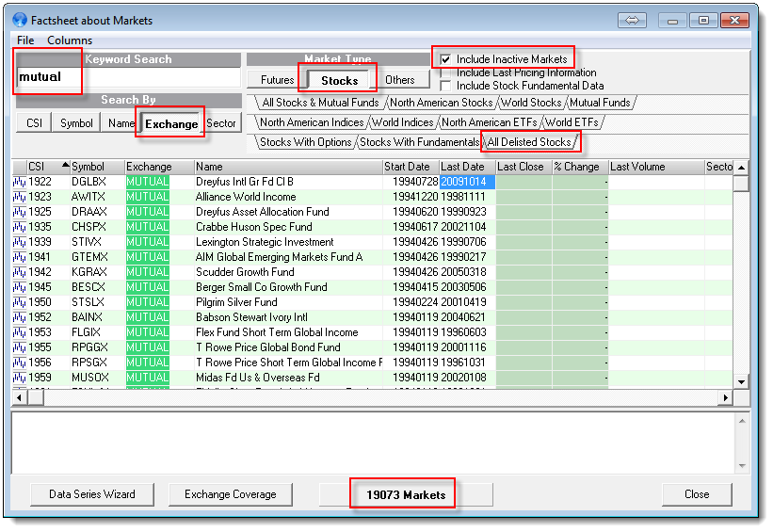The width and height of the screenshot is (773, 532).
Task: Click chart icon for CSI 1922 row
Action: coord(19,182)
